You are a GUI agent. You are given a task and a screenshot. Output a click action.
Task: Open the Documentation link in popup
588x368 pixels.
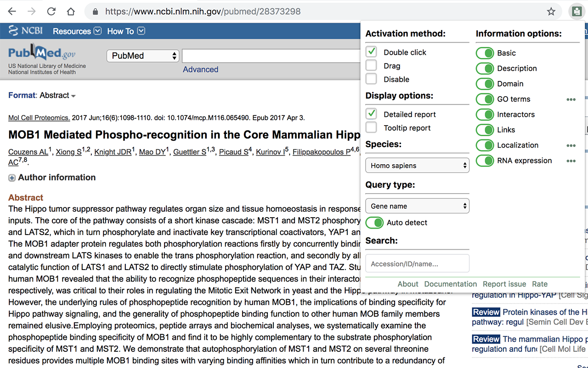click(x=450, y=284)
